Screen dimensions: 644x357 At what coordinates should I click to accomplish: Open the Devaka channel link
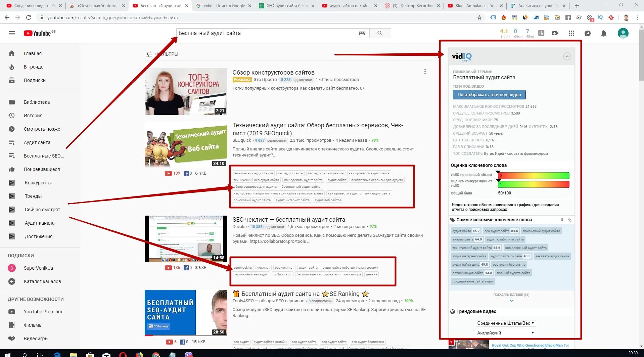(x=239, y=227)
